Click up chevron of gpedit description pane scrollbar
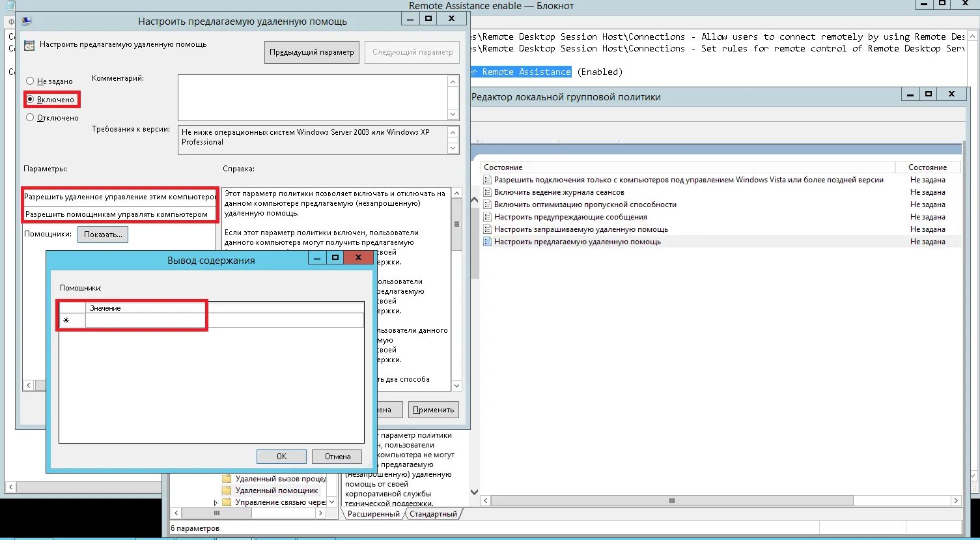The image size is (980, 540). [x=474, y=201]
